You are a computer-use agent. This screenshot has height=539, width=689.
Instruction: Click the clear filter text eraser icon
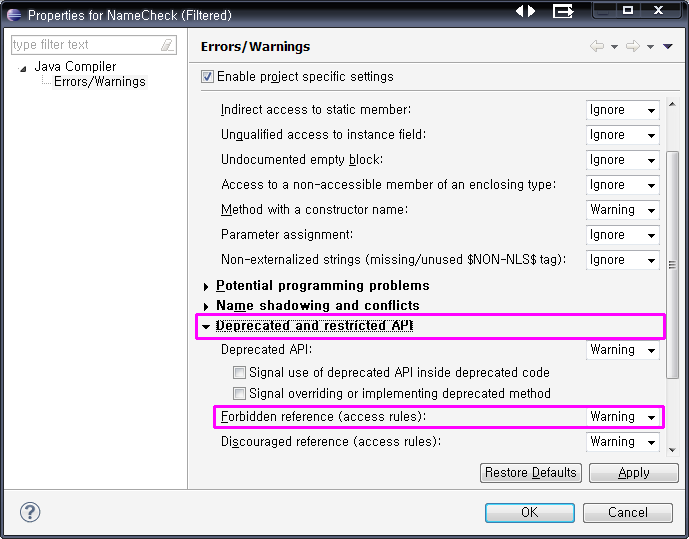(x=167, y=45)
